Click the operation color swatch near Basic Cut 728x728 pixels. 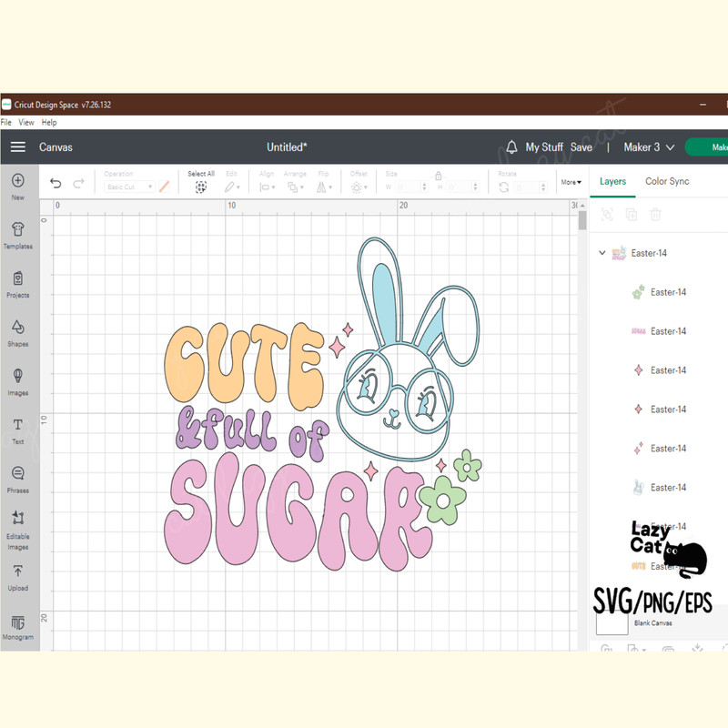click(x=164, y=186)
